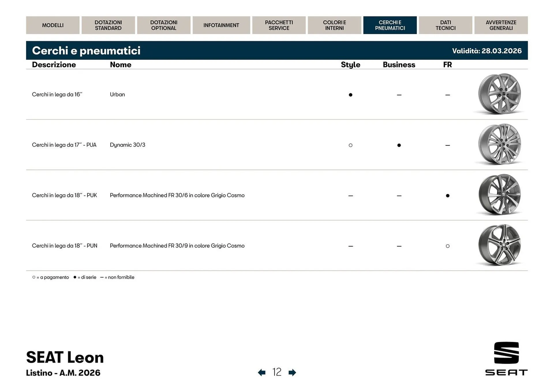The height and width of the screenshot is (392, 554).
Task: Go to previous page with left arrow
Action: (x=262, y=372)
